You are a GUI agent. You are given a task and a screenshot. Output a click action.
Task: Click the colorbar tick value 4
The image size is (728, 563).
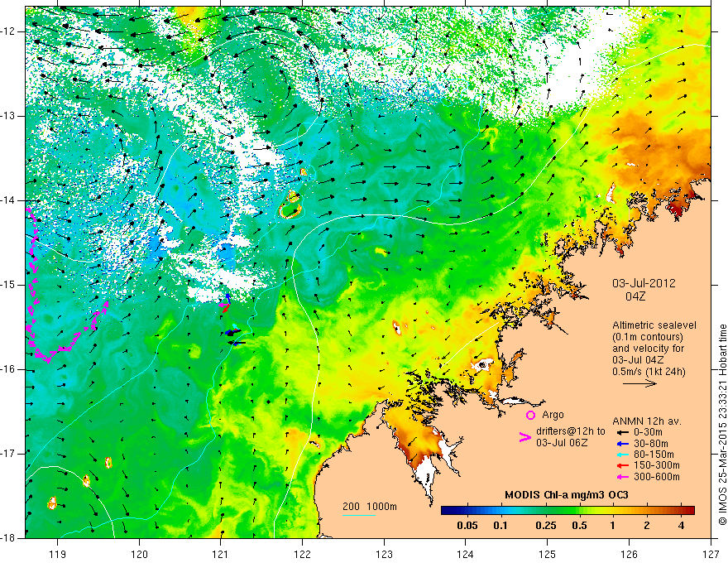[x=681, y=526]
